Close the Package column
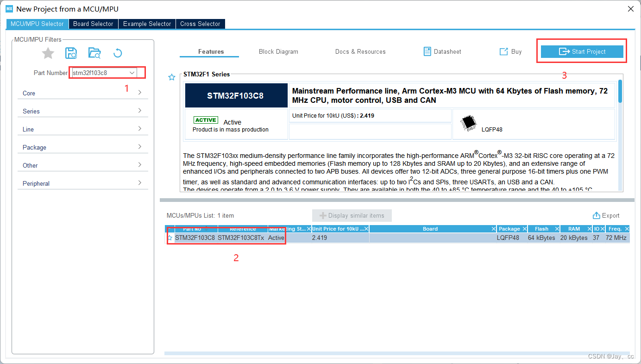 point(525,229)
